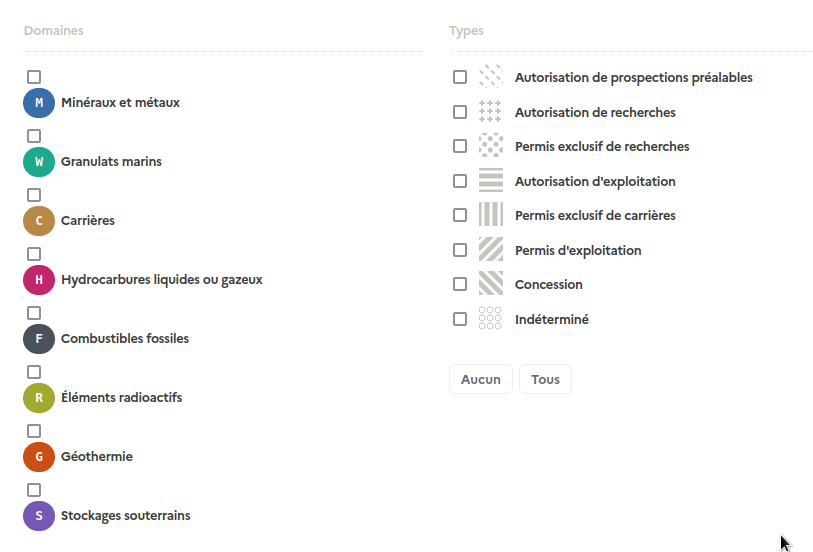Click the Tous button
The image size is (813, 552).
tap(545, 379)
